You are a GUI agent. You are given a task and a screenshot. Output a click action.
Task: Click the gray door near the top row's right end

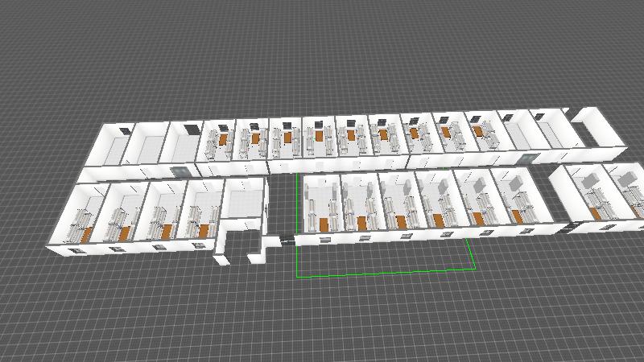coord(529,157)
